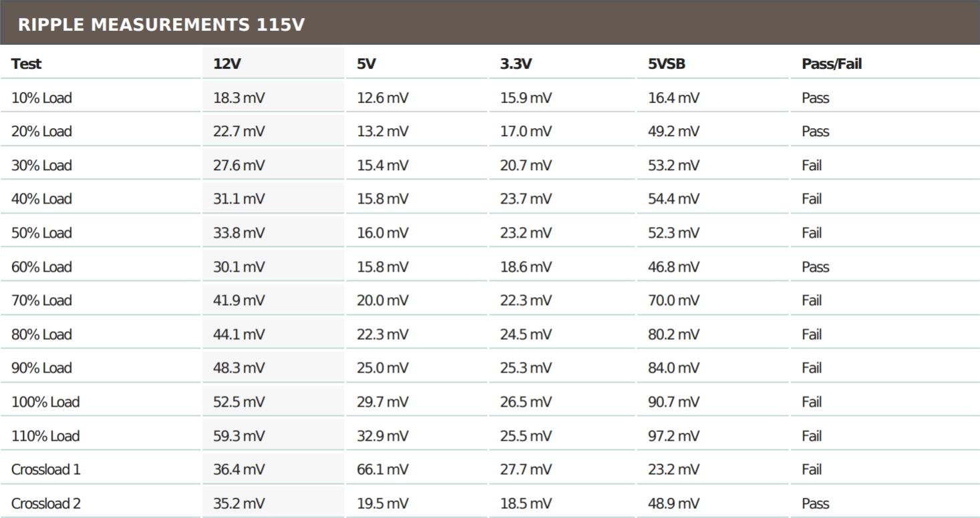Click the 97.2 mV cell under 5VSB
This screenshot has height=518, width=980.
point(674,436)
